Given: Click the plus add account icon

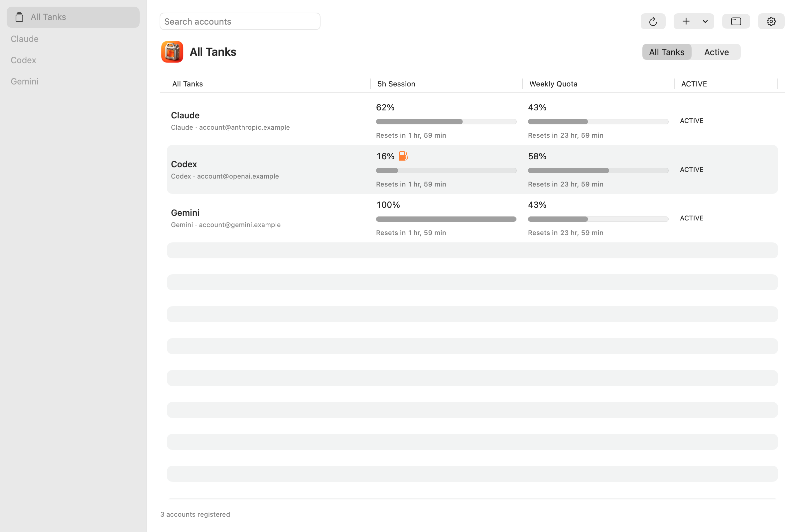Looking at the screenshot, I should (x=686, y=21).
